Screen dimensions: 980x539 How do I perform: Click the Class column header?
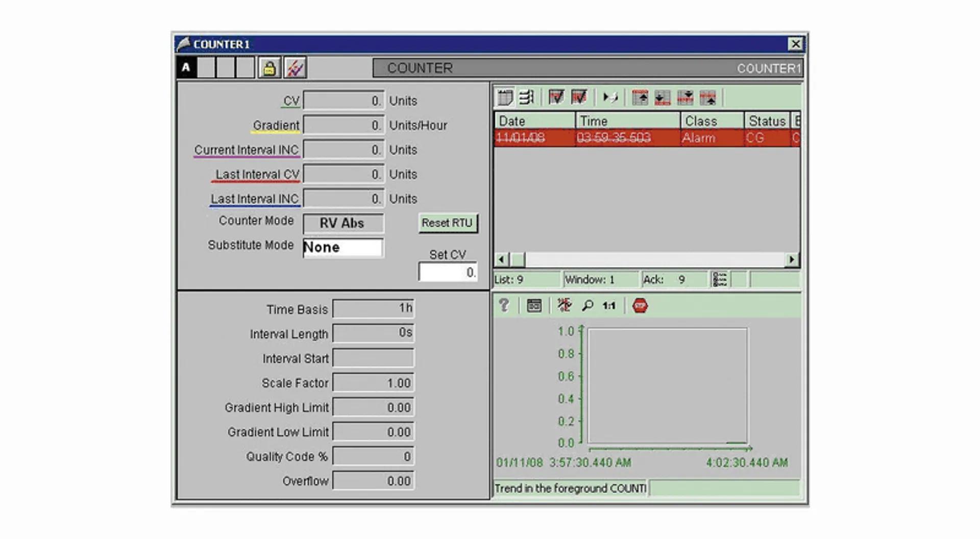tap(712, 121)
